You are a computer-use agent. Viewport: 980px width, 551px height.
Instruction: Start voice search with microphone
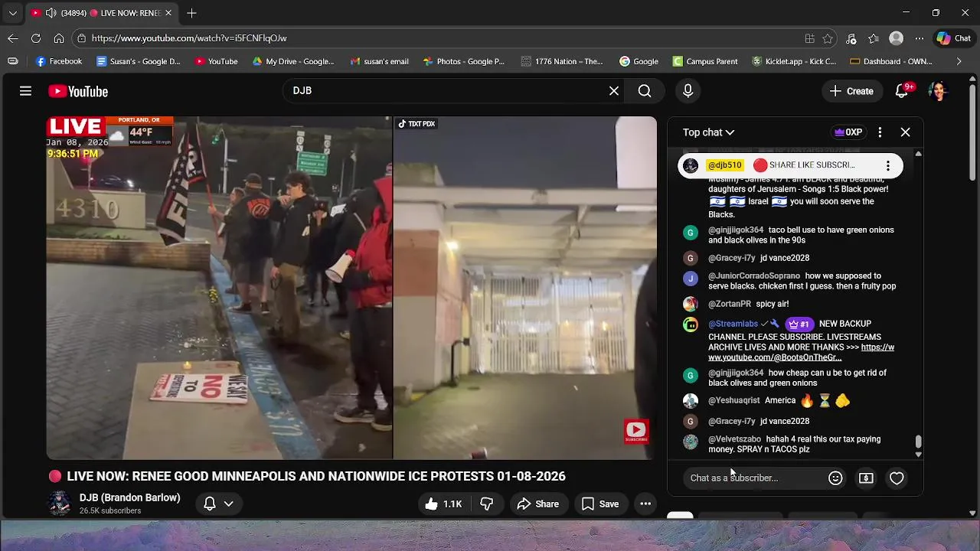pyautogui.click(x=688, y=91)
